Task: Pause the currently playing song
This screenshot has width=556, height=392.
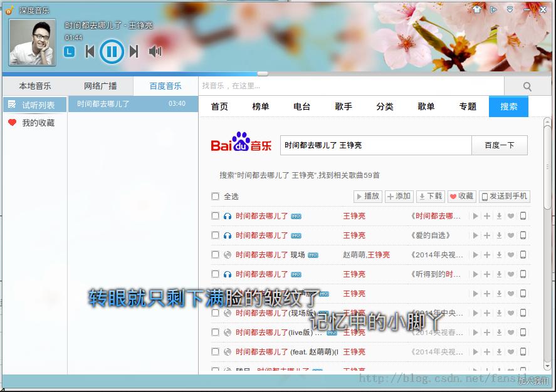Action: [112, 52]
